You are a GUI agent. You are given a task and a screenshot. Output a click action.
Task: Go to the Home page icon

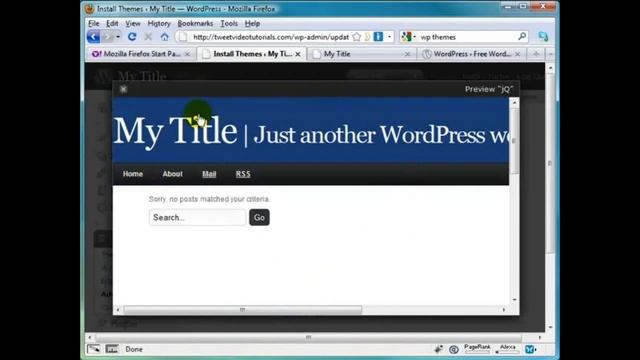(164, 37)
